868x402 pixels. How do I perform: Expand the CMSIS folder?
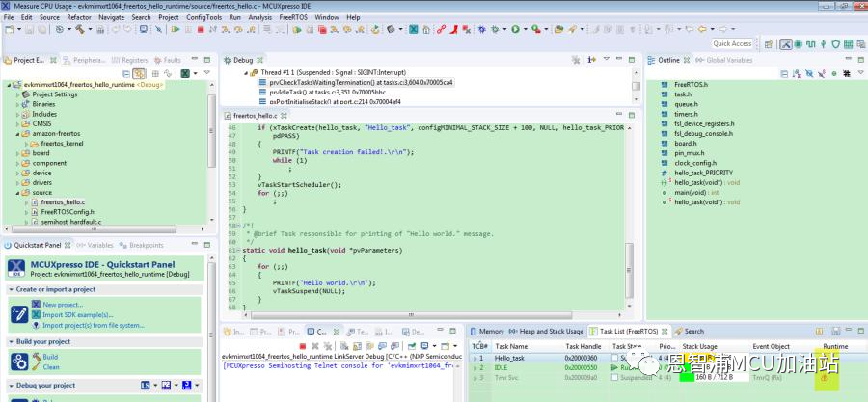point(18,123)
